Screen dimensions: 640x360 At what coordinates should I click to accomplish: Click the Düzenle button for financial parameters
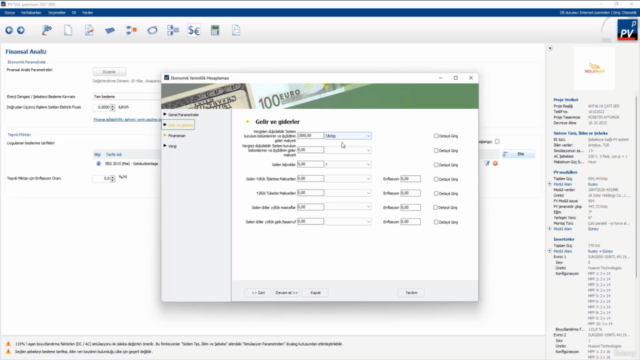[109, 72]
